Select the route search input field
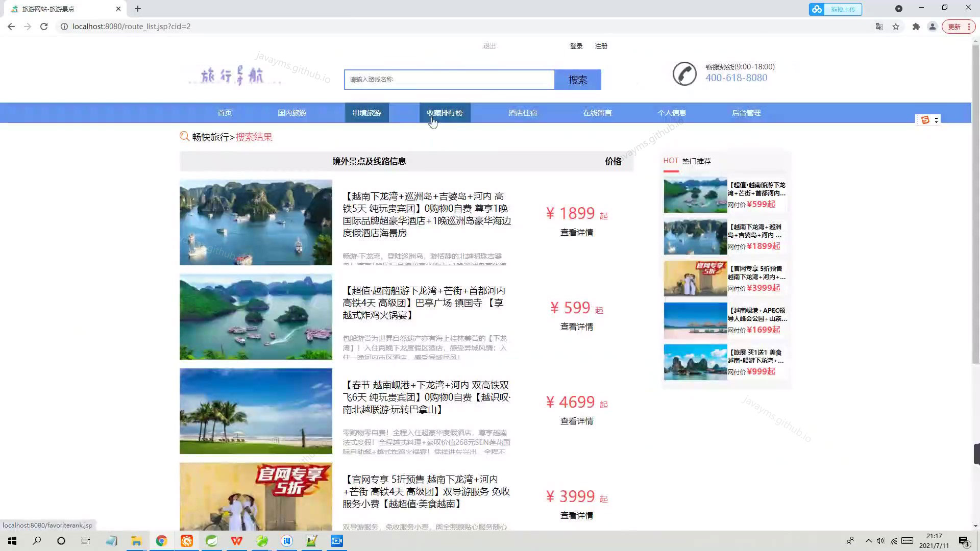980x551 pixels. 449,79
